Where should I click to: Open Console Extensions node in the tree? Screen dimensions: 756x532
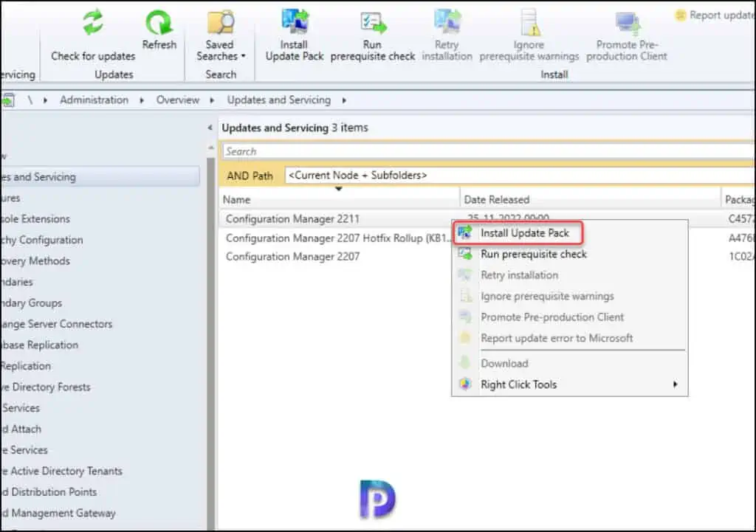click(35, 218)
